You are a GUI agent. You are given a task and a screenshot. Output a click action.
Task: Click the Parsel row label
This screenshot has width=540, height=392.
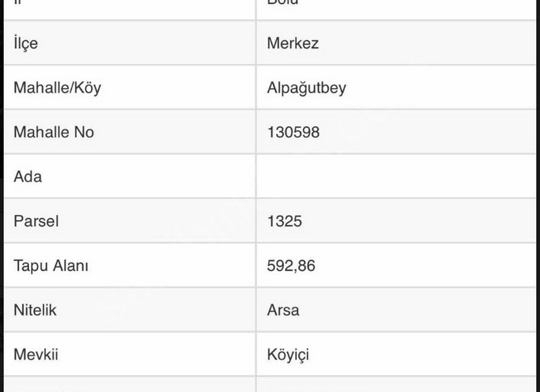36,221
